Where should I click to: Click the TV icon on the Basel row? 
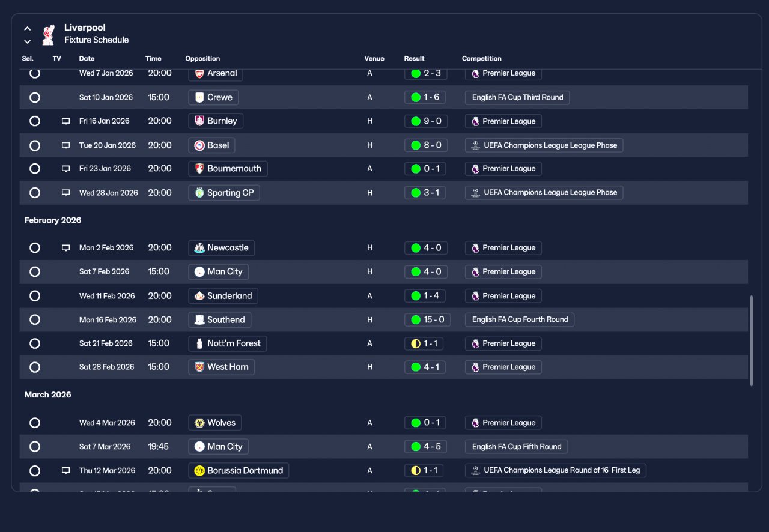pyautogui.click(x=66, y=145)
